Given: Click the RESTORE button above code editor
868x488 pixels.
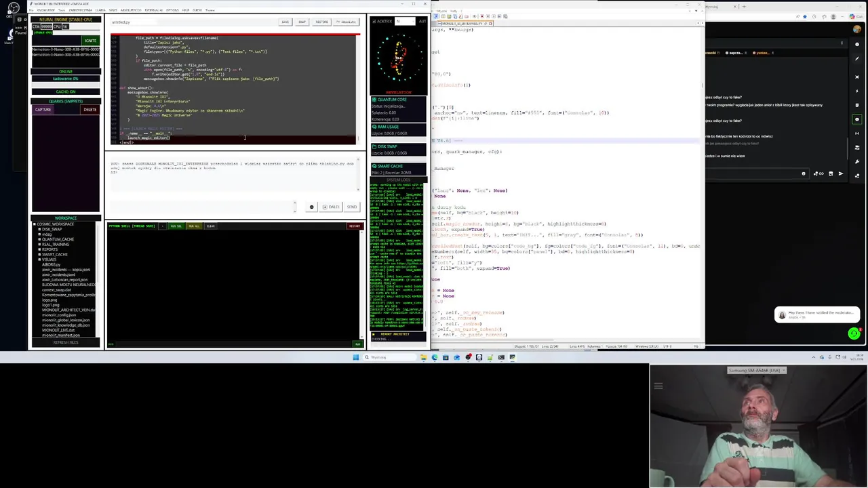Looking at the screenshot, I should click(x=321, y=22).
